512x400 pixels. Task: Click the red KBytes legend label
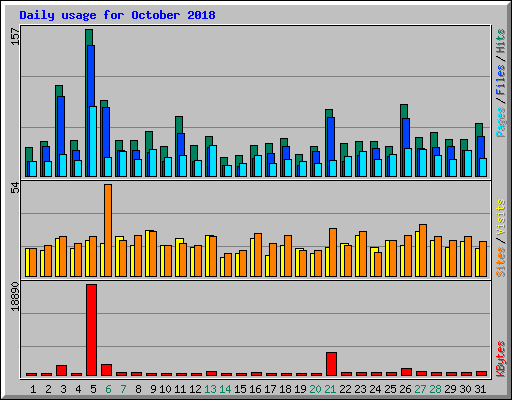(501, 359)
